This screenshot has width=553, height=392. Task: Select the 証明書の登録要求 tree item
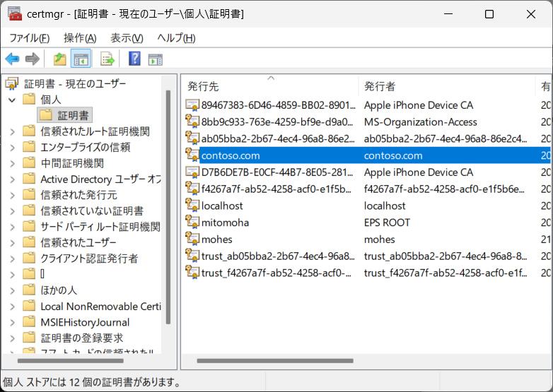[82, 338]
